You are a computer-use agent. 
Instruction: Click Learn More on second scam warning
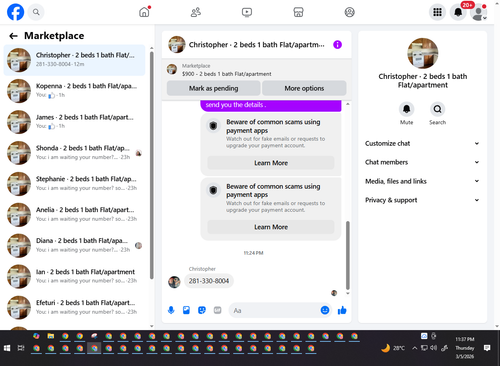coord(271,227)
